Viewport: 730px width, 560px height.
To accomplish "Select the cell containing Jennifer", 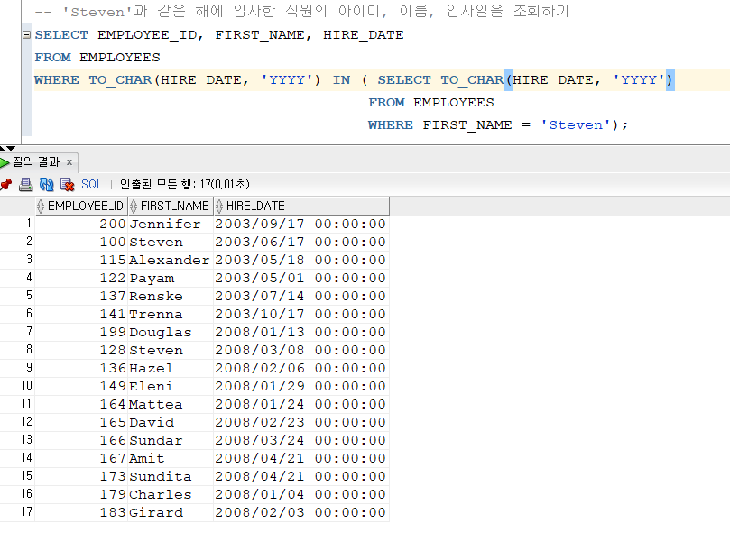I will click(x=171, y=225).
